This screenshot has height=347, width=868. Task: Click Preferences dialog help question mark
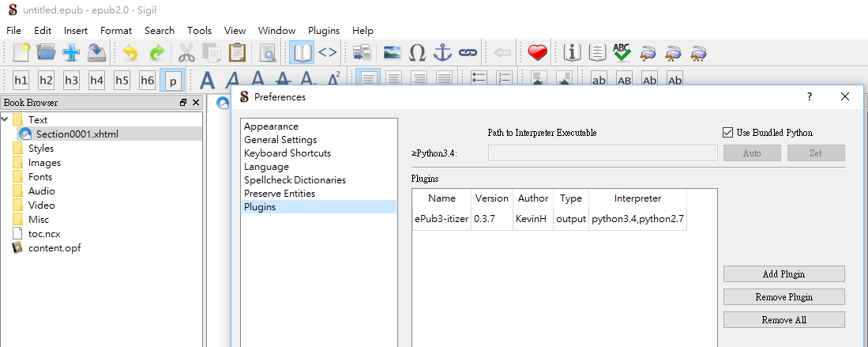click(810, 97)
